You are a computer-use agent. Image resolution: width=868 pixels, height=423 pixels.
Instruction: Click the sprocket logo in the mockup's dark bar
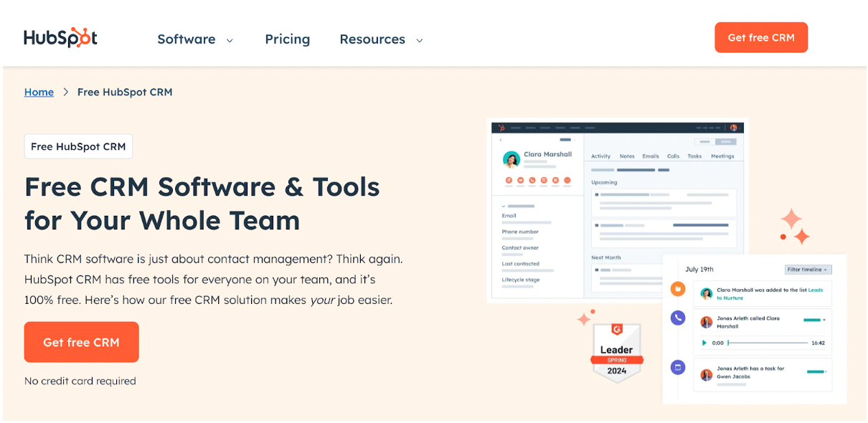(x=501, y=128)
